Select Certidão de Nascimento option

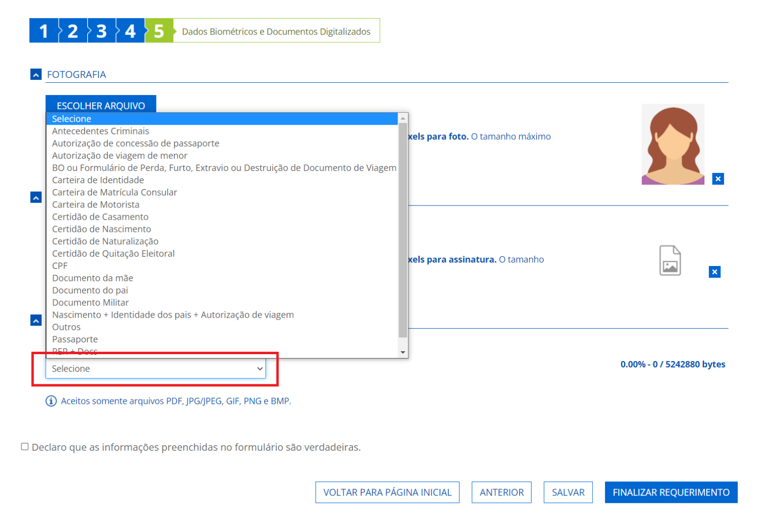tap(222, 229)
